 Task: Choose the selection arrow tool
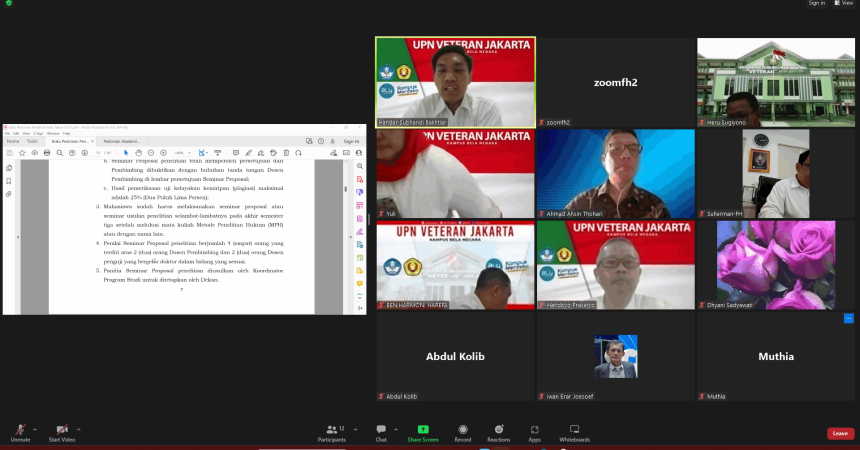click(x=126, y=153)
